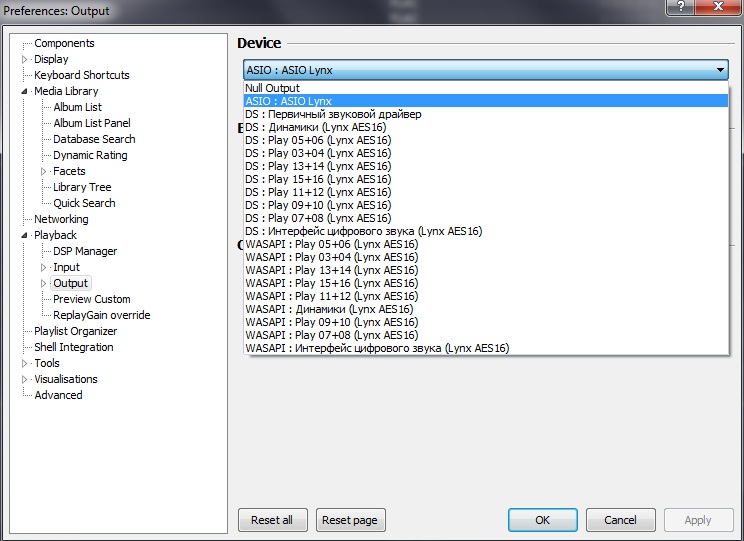
Task: Open Components preferences page
Action: point(64,43)
